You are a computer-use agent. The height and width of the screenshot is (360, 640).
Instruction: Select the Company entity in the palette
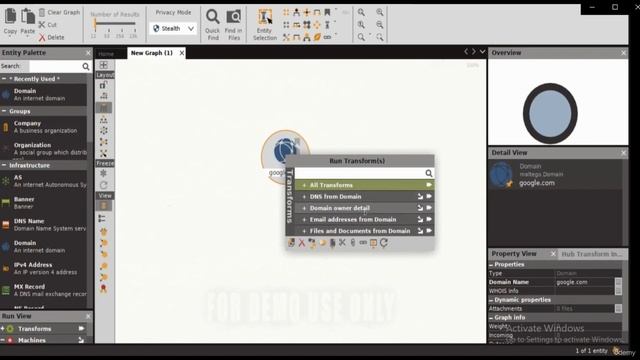pos(43,127)
